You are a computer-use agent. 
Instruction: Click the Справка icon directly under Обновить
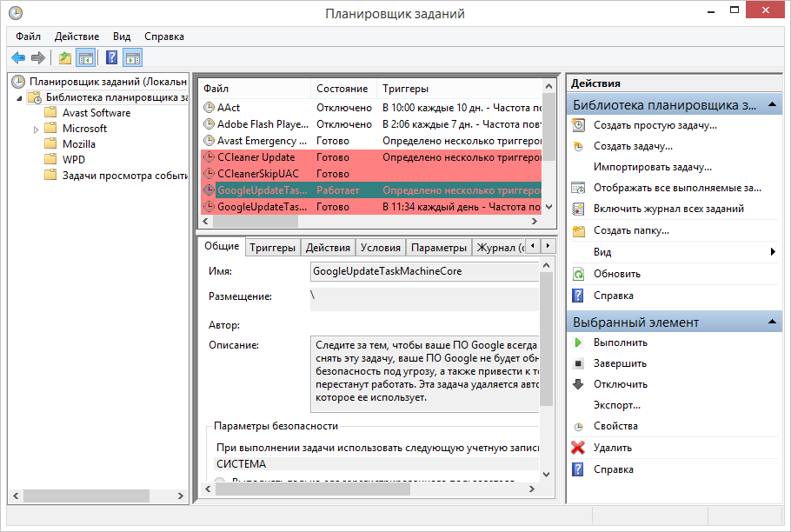click(578, 296)
